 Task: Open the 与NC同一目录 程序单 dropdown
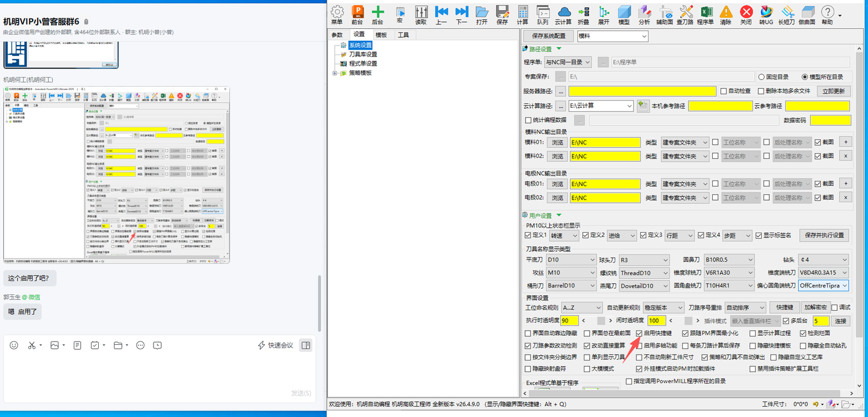568,62
